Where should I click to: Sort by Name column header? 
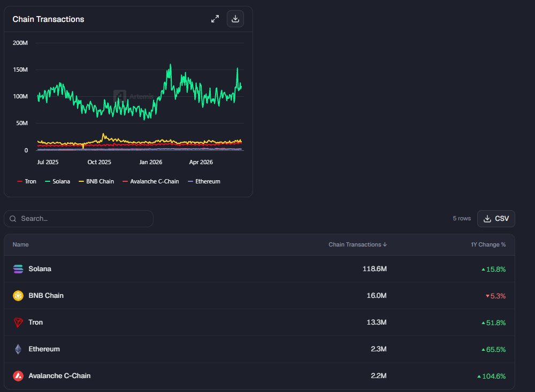(x=20, y=244)
